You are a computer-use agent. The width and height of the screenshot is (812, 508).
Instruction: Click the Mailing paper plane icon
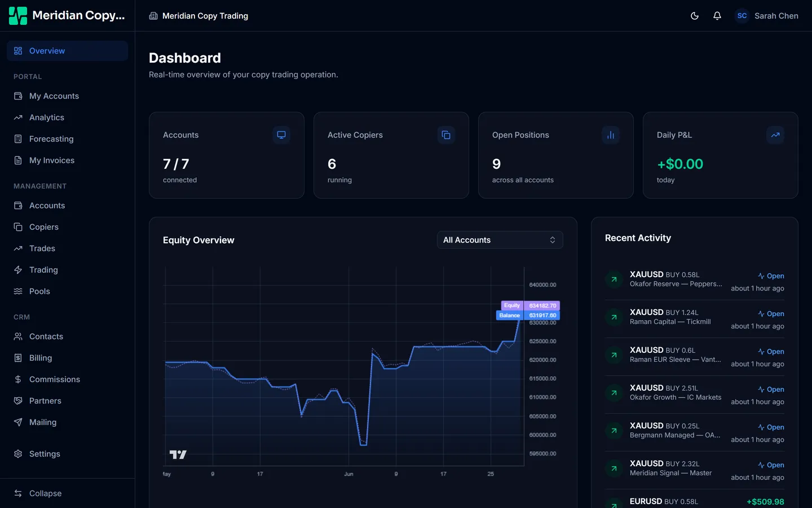pos(18,422)
